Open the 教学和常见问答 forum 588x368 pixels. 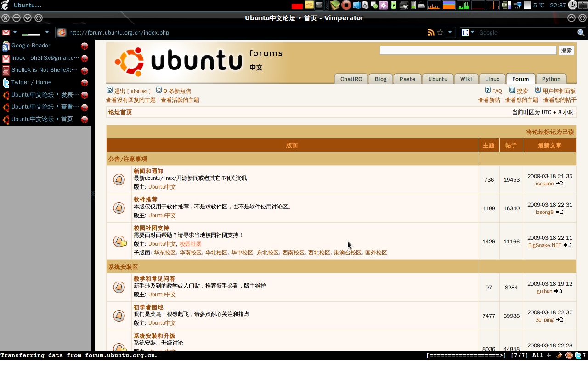coord(154,279)
